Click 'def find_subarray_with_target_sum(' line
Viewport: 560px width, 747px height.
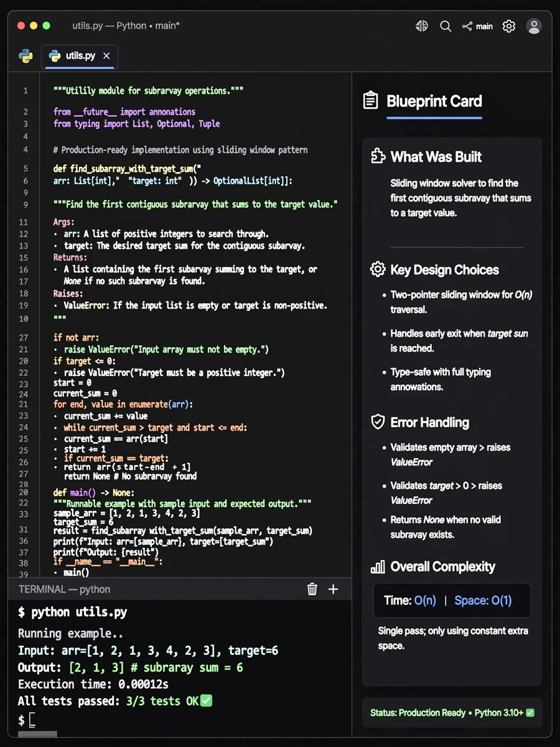coord(128,169)
